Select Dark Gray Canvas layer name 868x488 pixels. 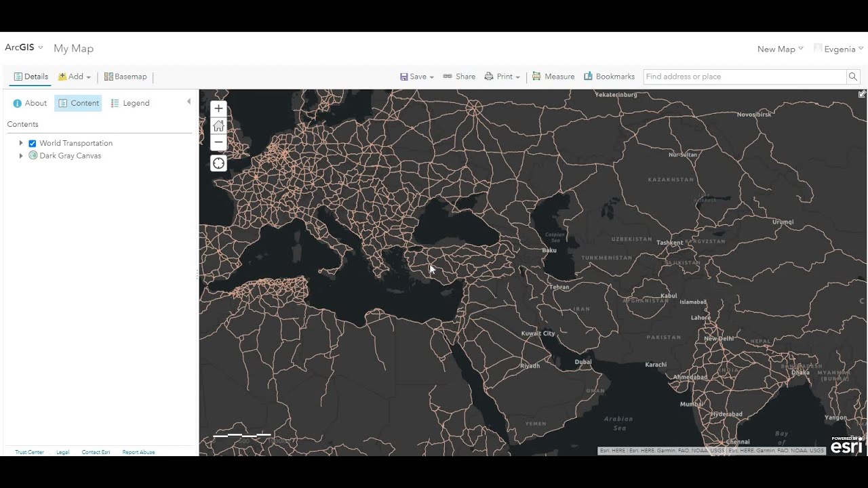point(70,156)
